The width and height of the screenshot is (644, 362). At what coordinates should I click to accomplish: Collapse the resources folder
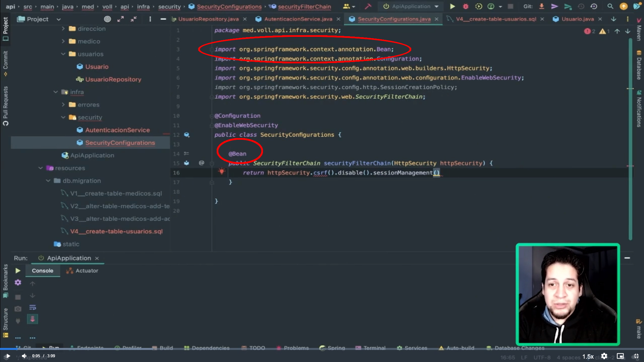click(x=41, y=168)
